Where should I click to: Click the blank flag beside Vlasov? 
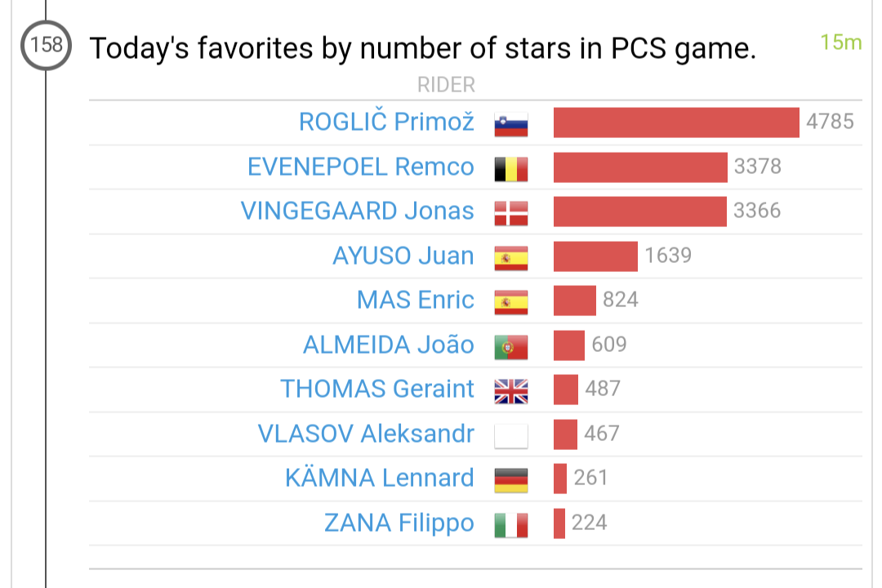[x=511, y=435]
